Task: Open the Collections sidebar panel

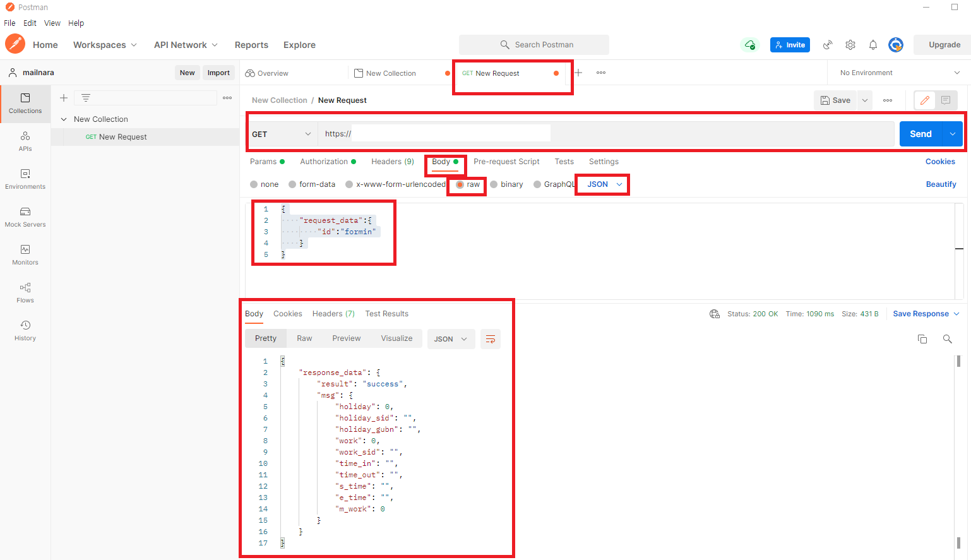Action: point(25,104)
